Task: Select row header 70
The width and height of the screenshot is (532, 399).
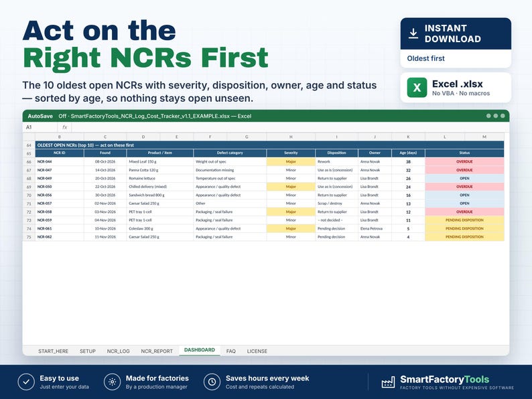Action: click(x=29, y=195)
